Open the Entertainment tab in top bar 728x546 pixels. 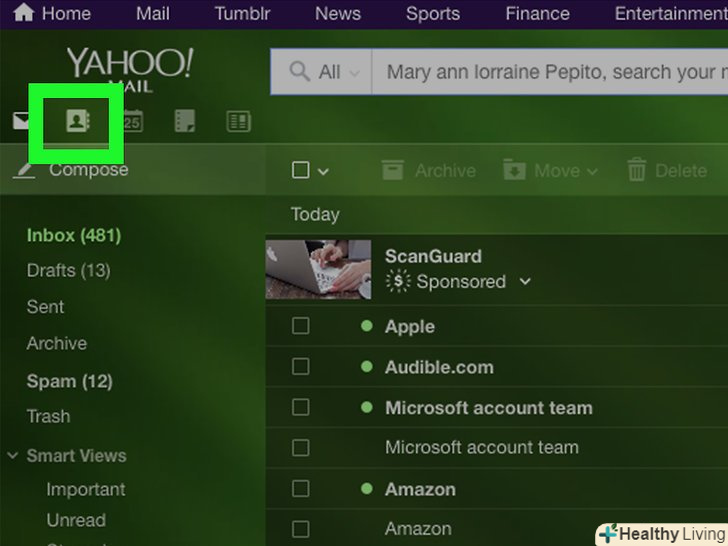pos(671,13)
